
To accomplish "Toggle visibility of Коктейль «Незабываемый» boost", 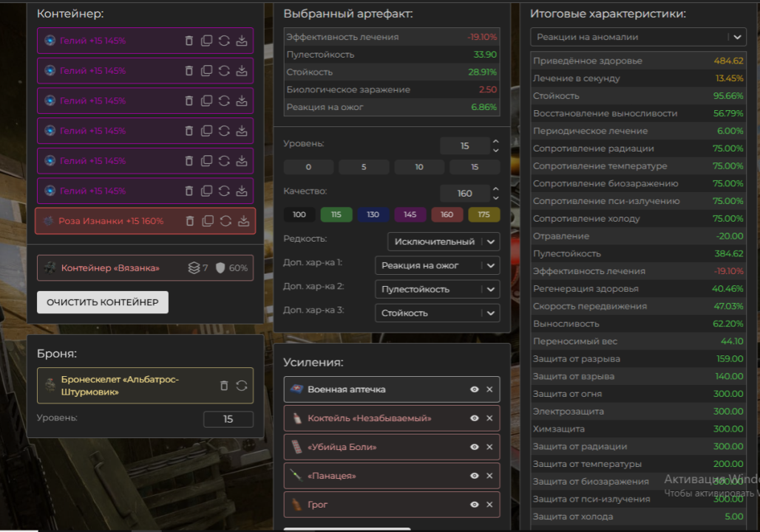I will coord(474,418).
